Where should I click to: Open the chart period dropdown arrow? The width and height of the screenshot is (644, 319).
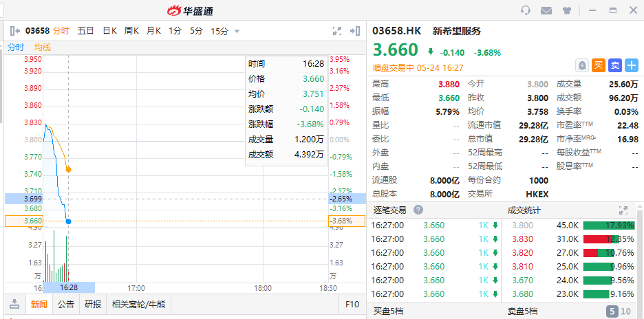click(x=237, y=31)
